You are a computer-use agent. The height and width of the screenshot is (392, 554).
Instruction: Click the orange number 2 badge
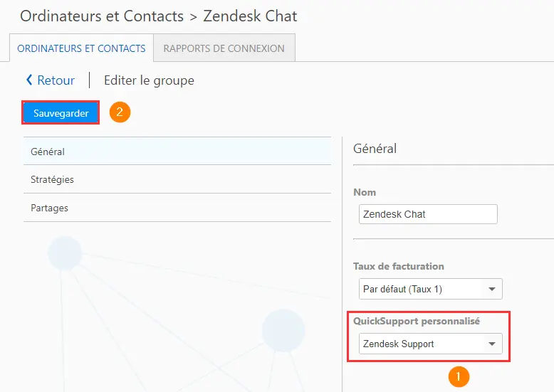[x=120, y=112]
